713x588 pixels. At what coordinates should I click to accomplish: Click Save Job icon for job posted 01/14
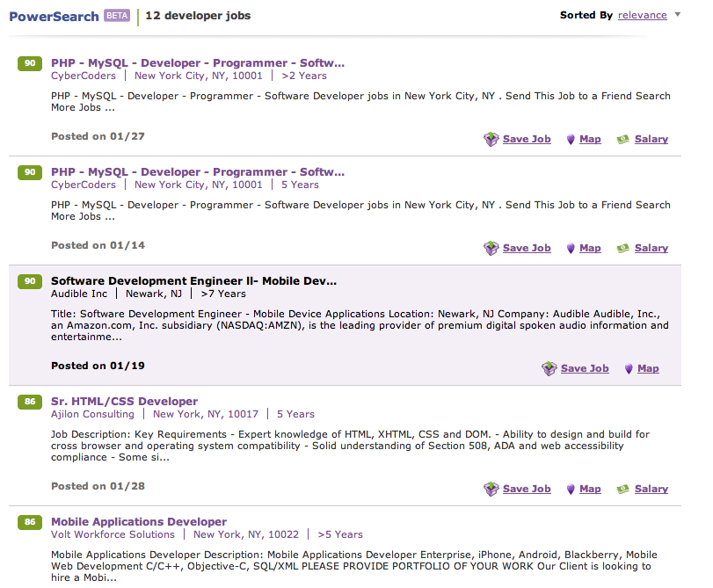point(491,248)
